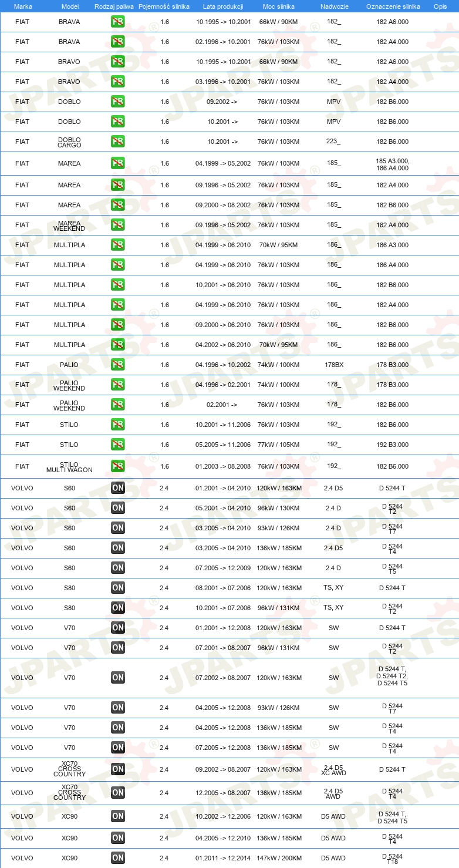Click the petrol icon for Bravo 03.1996 row
The image size is (459, 868).
click(117, 82)
